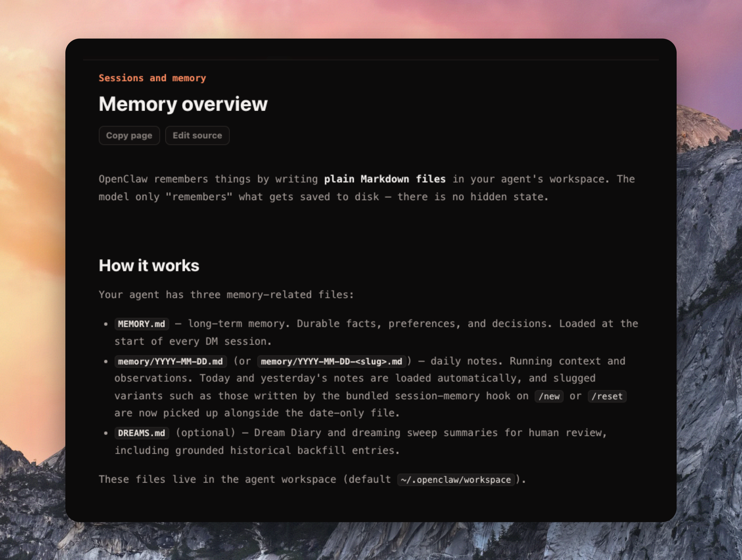Viewport: 742px width, 560px height.
Task: Select the MEMORY.md code label
Action: click(x=142, y=324)
